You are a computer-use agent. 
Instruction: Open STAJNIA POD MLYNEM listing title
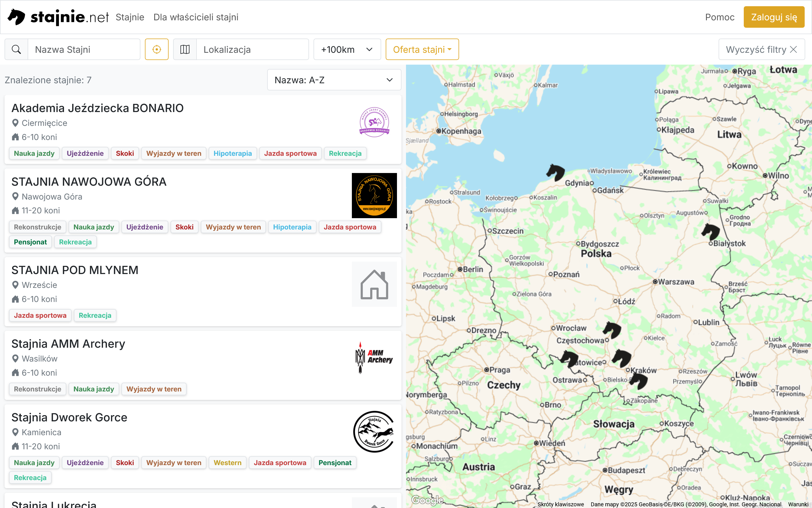(75, 270)
